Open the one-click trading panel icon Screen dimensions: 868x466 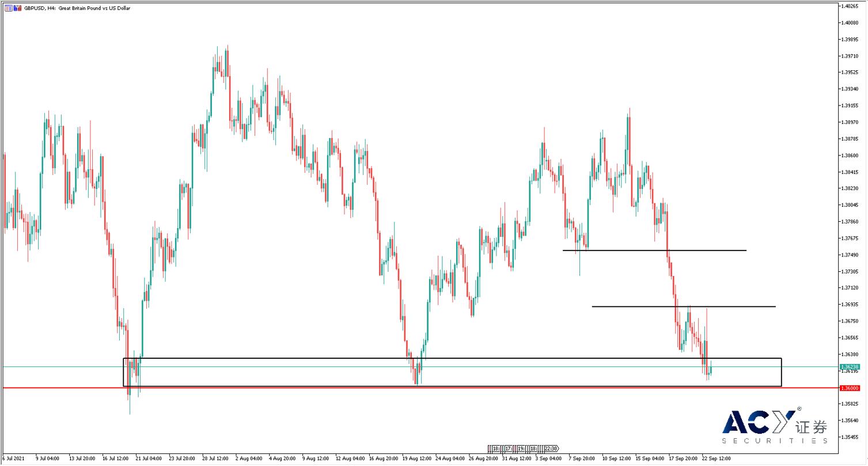tap(7, 8)
